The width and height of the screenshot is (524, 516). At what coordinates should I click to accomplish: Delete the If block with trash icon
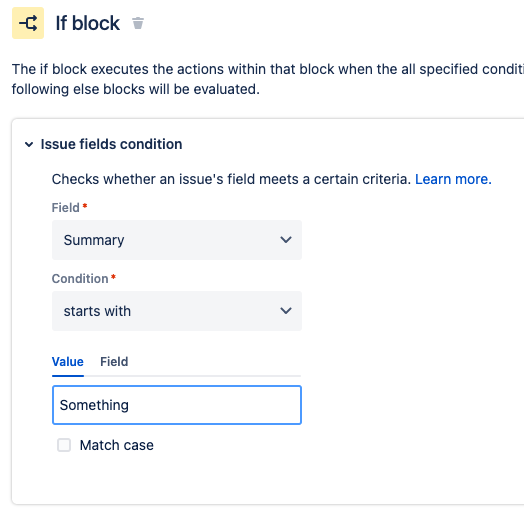138,23
